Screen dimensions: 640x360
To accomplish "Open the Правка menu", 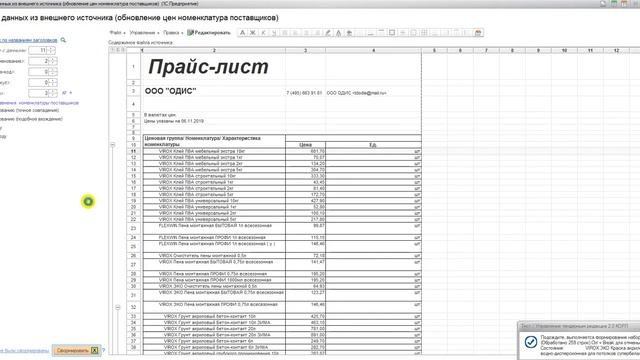I will [173, 33].
